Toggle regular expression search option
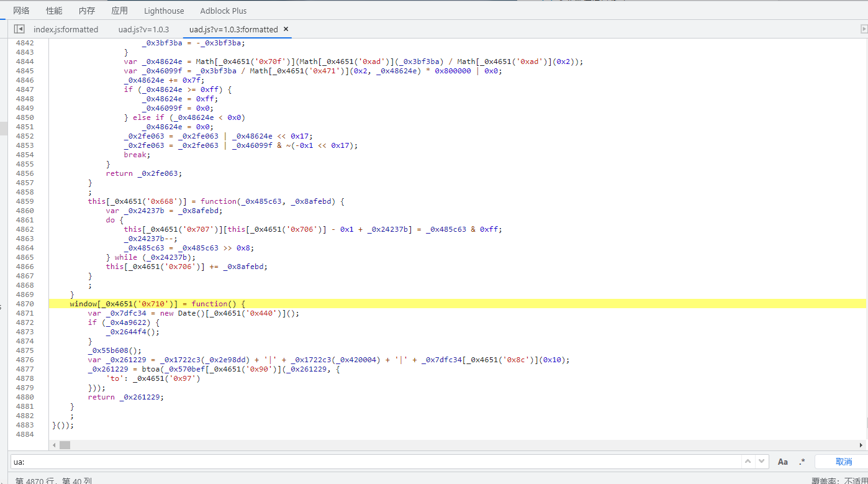 coord(802,462)
